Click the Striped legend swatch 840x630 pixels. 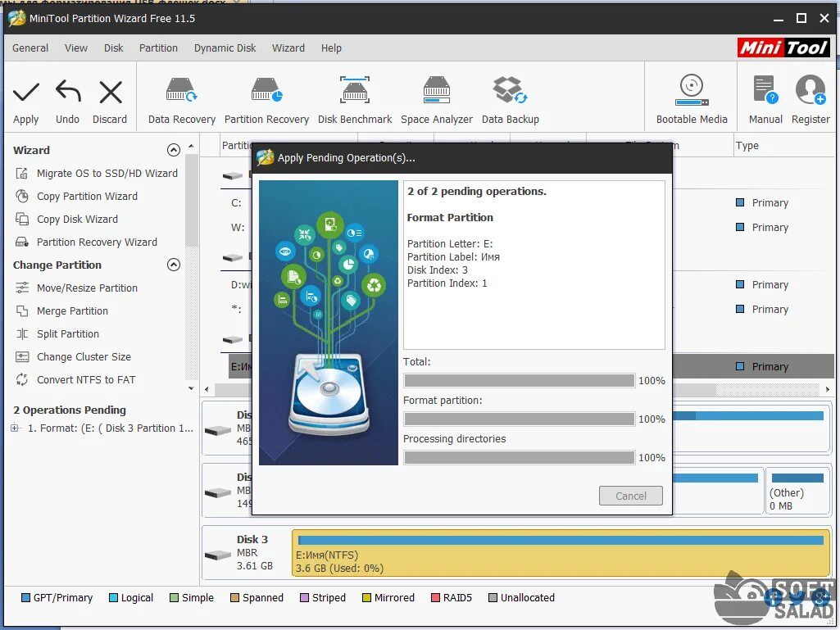coord(304,597)
